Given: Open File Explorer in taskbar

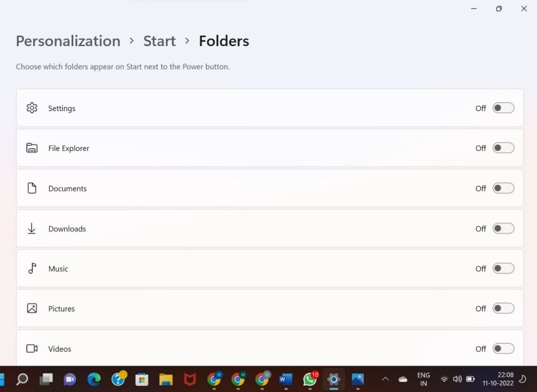Looking at the screenshot, I should (166, 379).
